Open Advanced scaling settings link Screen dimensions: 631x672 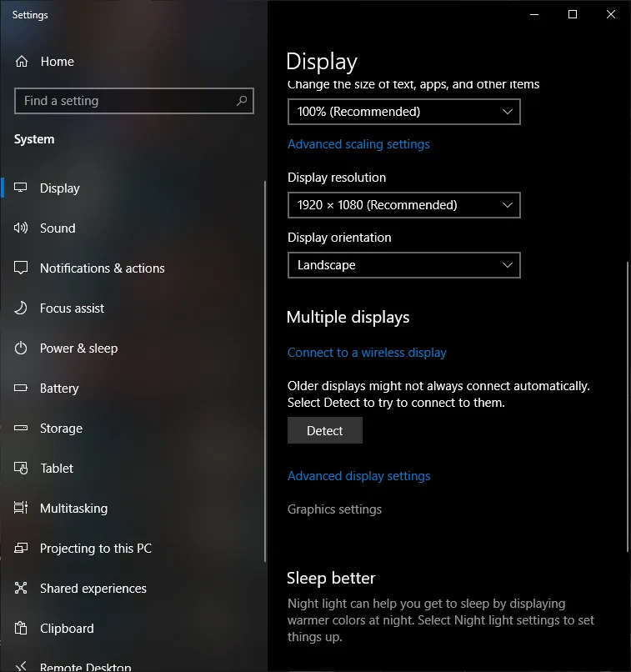(358, 144)
